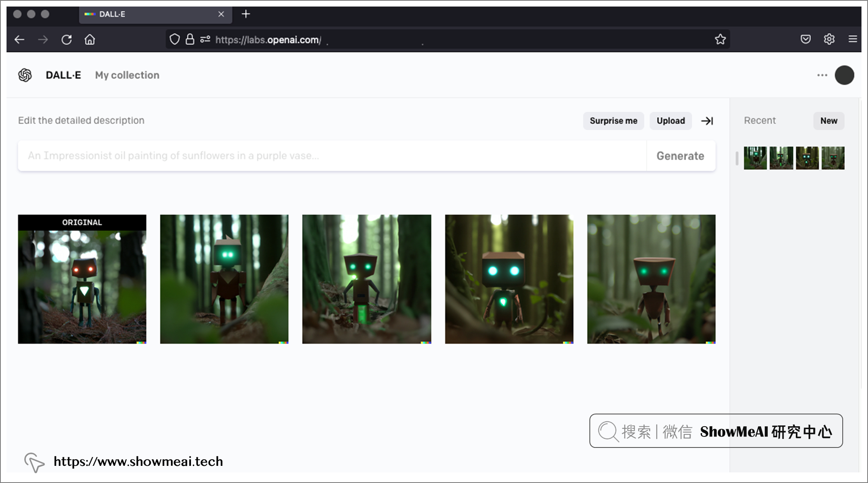The image size is (868, 483).
Task: Click the three-dot overflow menu
Action: click(822, 75)
